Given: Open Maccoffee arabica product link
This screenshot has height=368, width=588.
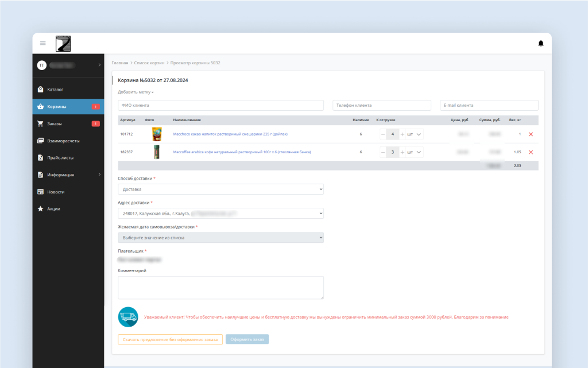Looking at the screenshot, I should pos(242,152).
